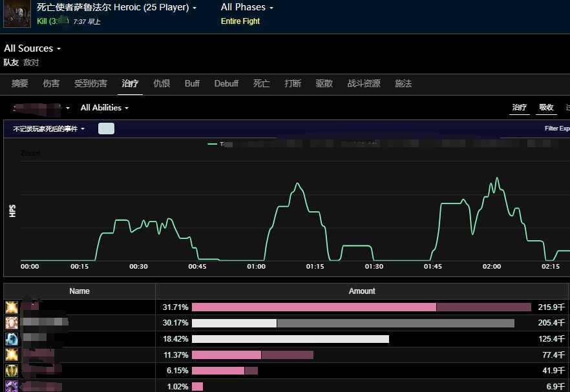Switch to the Debuff tab
This screenshot has width=570, height=392.
(226, 83)
